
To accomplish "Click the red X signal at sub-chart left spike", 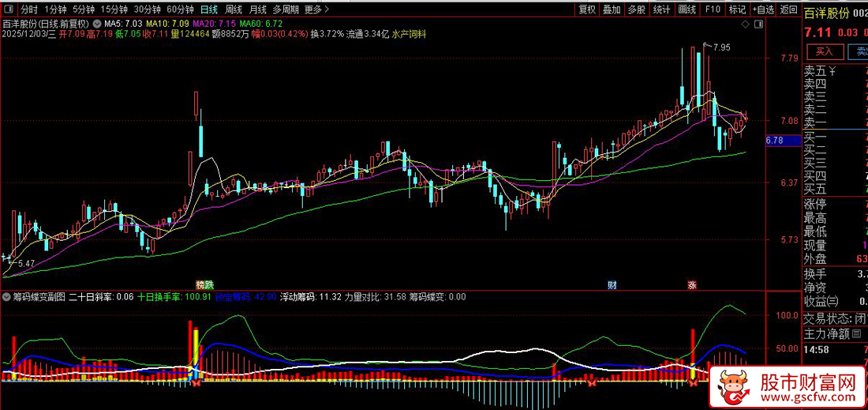I will point(196,382).
